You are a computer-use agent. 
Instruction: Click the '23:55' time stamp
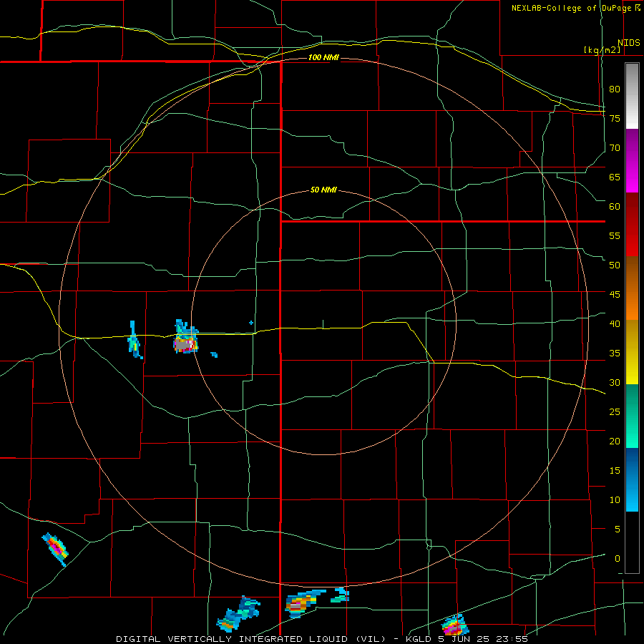click(512, 639)
